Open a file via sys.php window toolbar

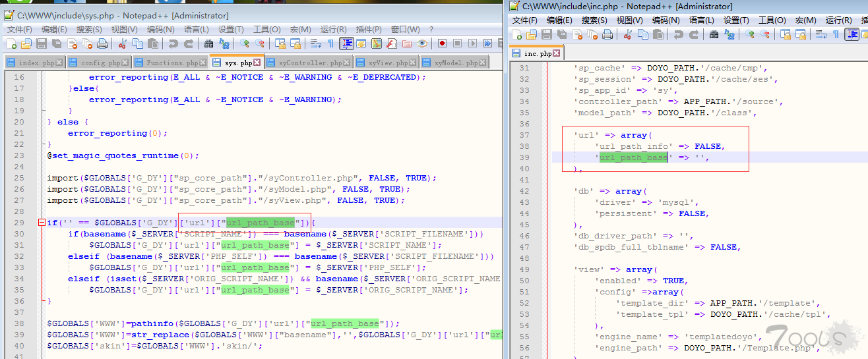pos(26,43)
